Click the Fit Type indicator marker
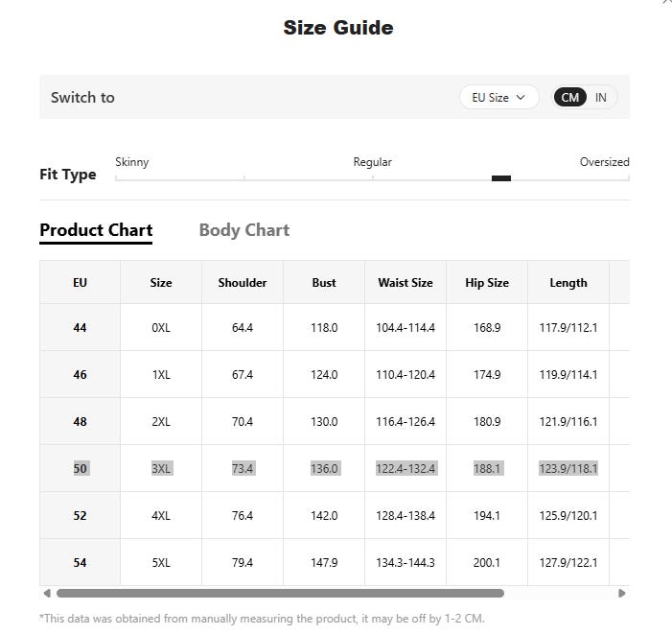The image size is (672, 634). [x=501, y=178]
